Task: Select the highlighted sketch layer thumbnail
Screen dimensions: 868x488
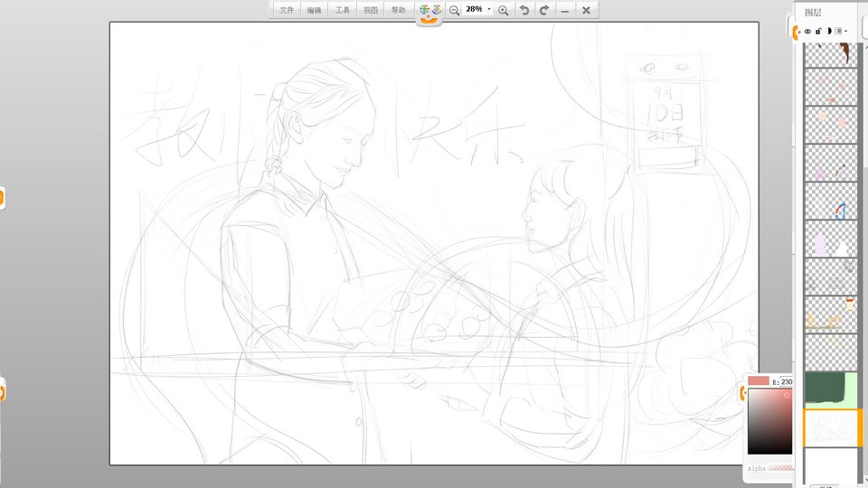Action: click(830, 427)
